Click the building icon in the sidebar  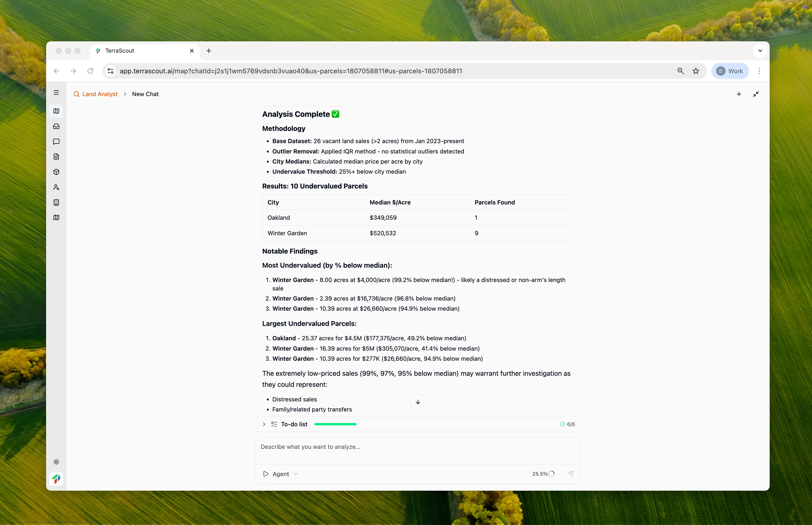(x=56, y=203)
